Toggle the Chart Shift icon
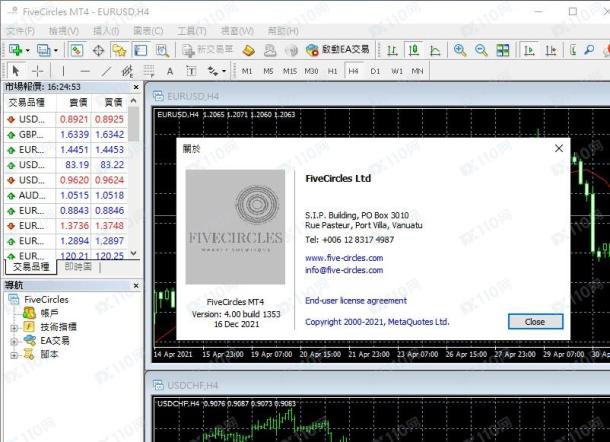 pyautogui.click(x=550, y=50)
